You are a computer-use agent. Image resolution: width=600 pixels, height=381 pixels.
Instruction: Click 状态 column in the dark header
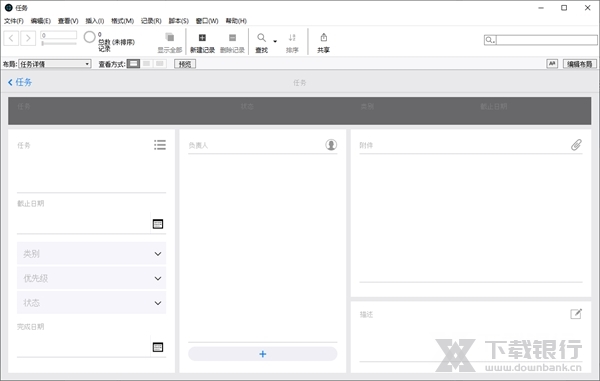247,106
